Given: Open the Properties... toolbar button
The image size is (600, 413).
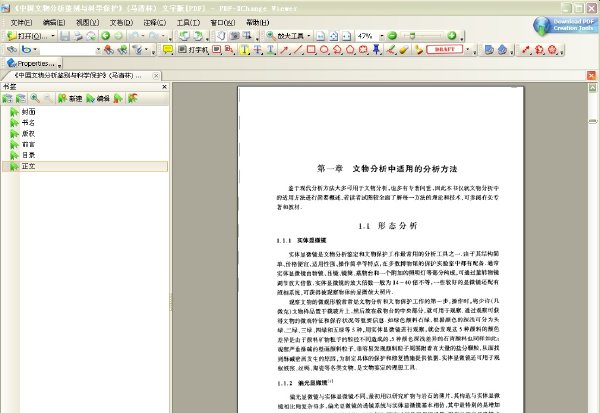Looking at the screenshot, I should [x=31, y=64].
